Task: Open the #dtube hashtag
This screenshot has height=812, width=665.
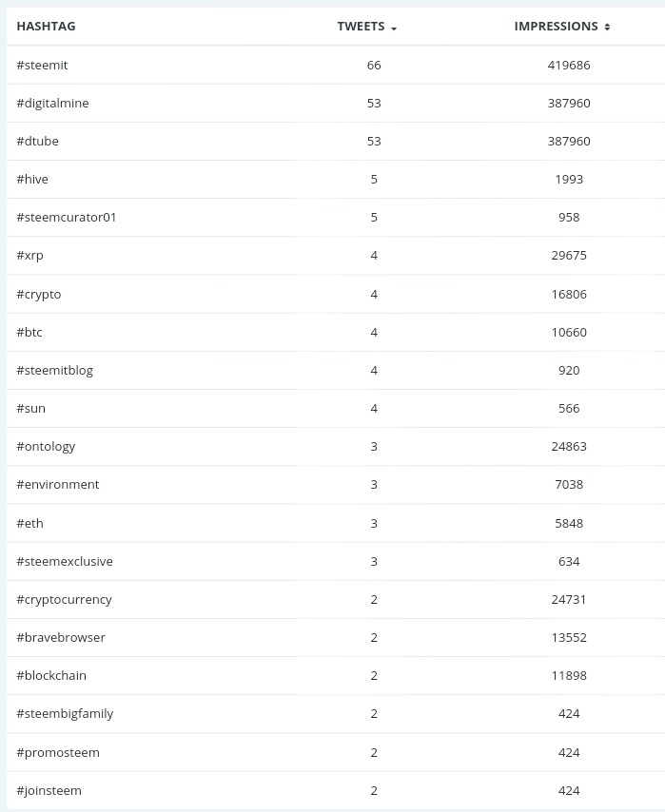Action: tap(37, 142)
